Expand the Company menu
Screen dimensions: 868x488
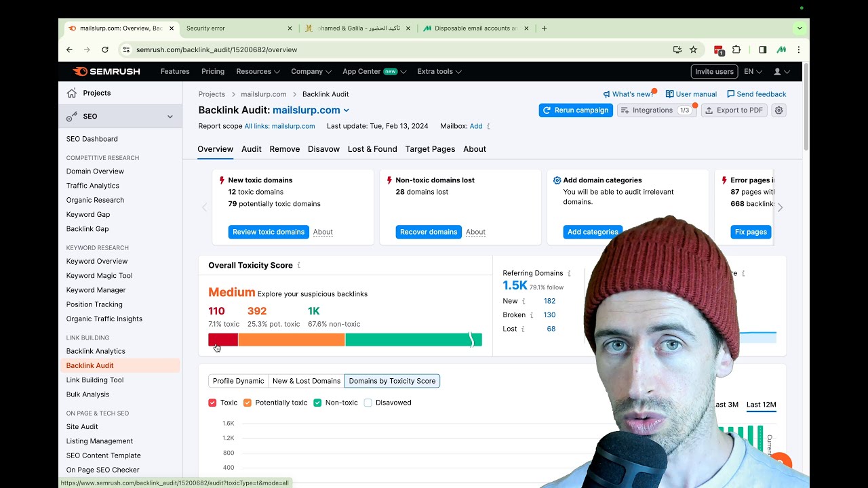pyautogui.click(x=311, y=71)
